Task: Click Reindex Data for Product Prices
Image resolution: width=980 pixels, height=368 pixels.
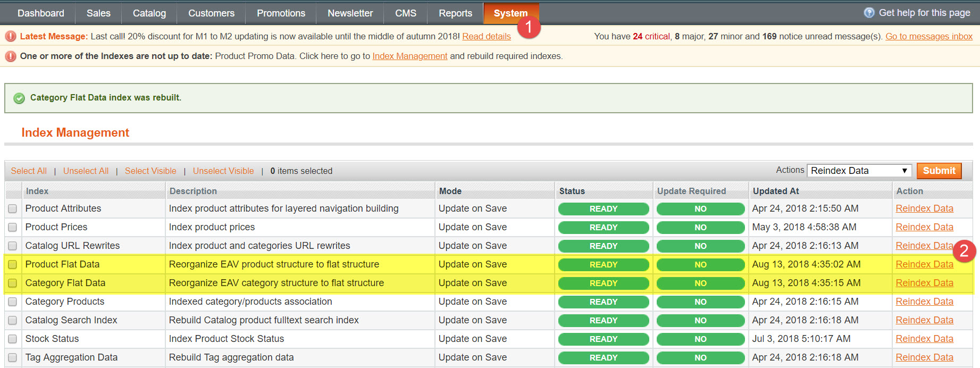Action: point(924,227)
